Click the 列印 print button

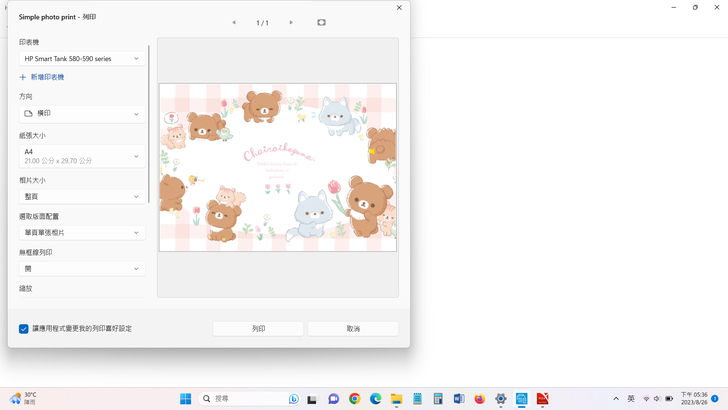tap(258, 328)
